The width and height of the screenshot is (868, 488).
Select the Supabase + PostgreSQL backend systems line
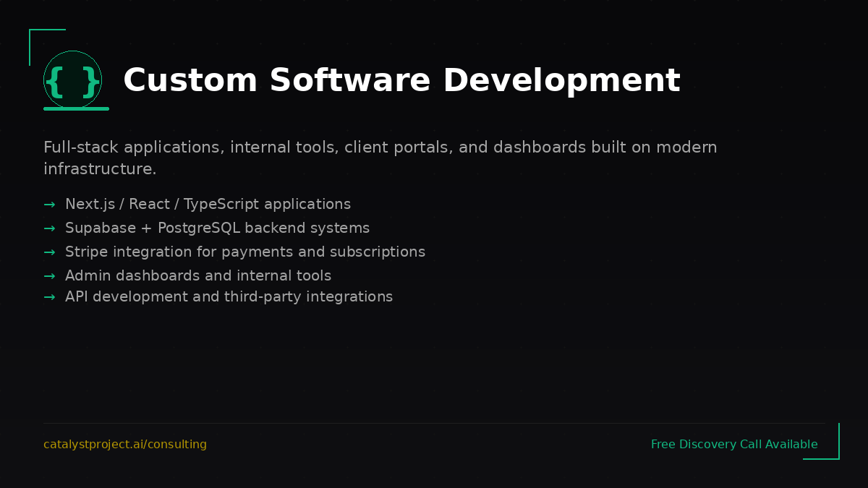(217, 228)
